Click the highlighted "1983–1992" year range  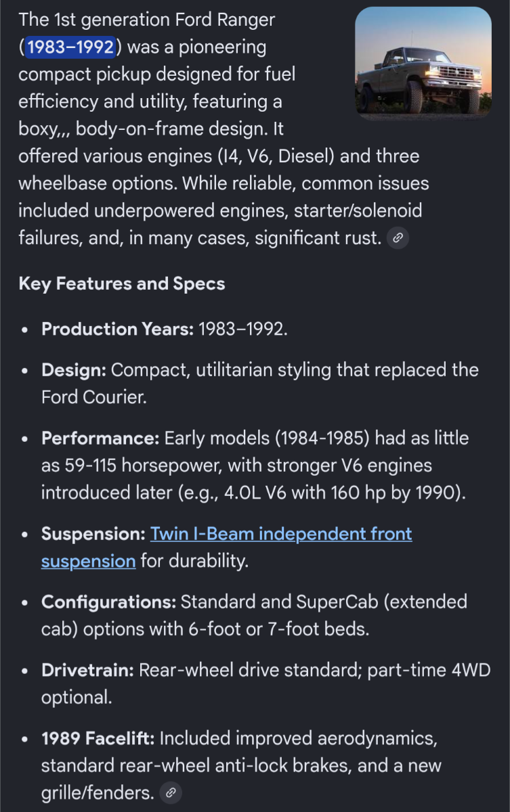(x=70, y=47)
